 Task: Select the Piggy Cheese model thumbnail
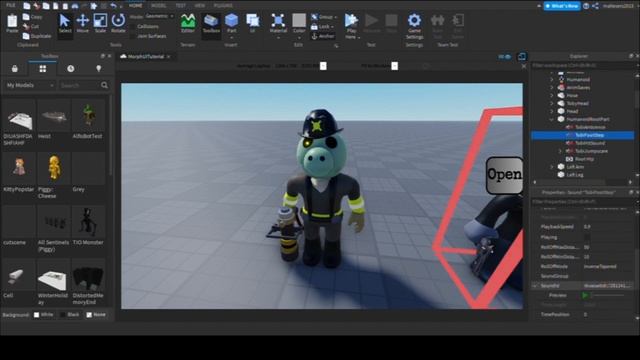(x=53, y=168)
